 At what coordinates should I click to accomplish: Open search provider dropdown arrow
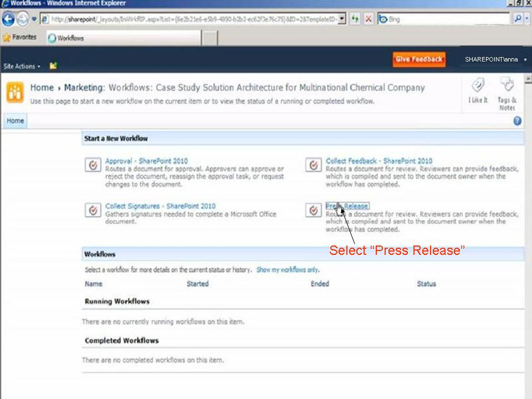click(527, 19)
